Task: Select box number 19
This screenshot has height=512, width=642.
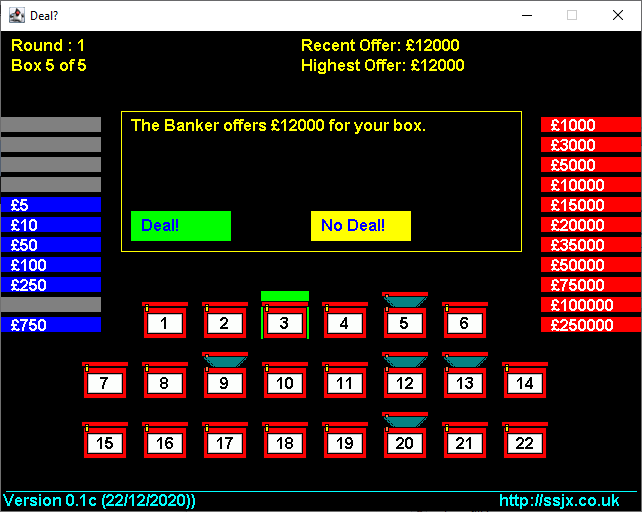Action: point(345,440)
